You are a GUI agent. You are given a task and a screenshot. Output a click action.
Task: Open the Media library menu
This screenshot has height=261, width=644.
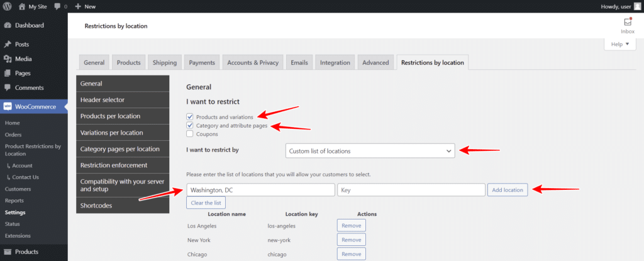[x=23, y=59]
